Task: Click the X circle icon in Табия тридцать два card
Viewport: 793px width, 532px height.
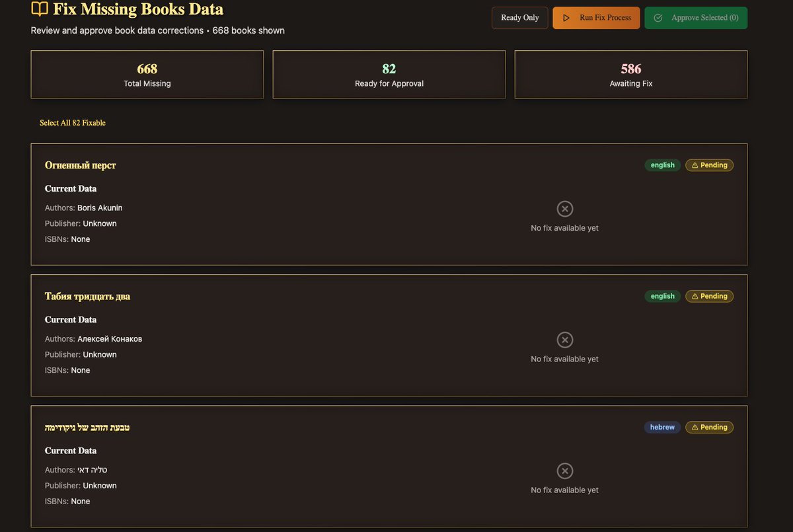Action: pos(564,340)
